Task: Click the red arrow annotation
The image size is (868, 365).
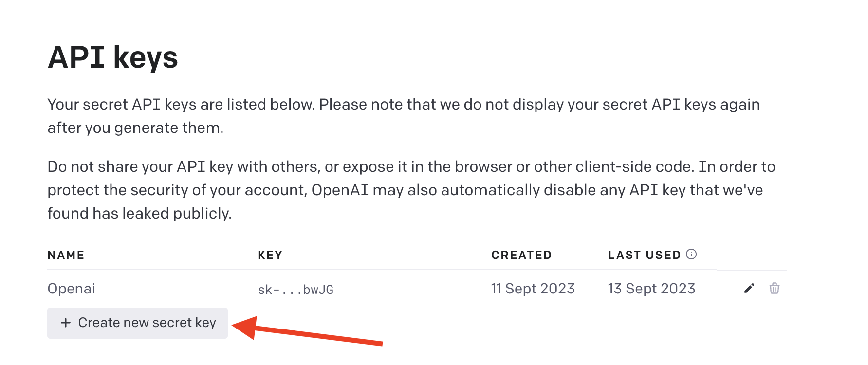Action: click(307, 331)
